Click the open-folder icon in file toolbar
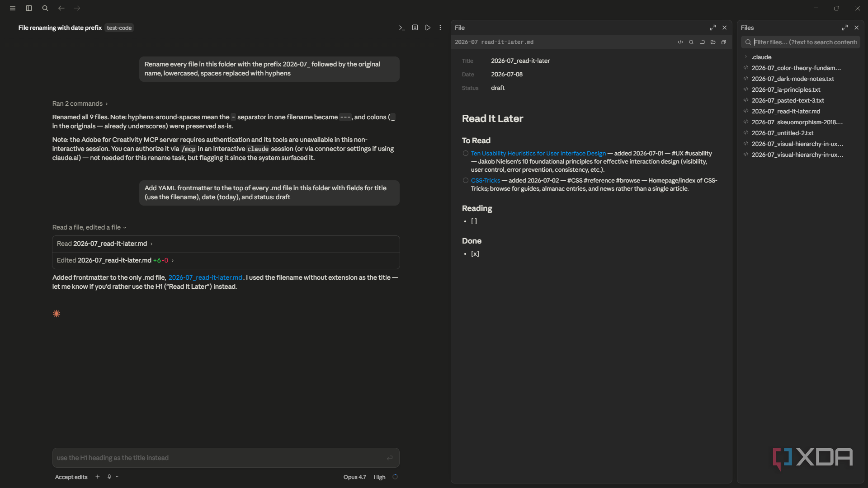The image size is (868, 488). click(x=713, y=42)
